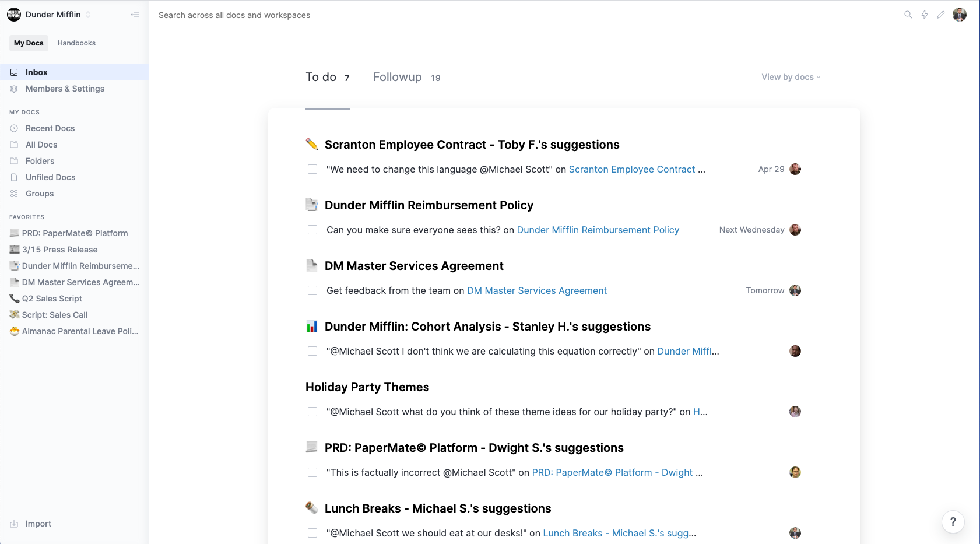
Task: Open the help question mark button
Action: pos(953,522)
